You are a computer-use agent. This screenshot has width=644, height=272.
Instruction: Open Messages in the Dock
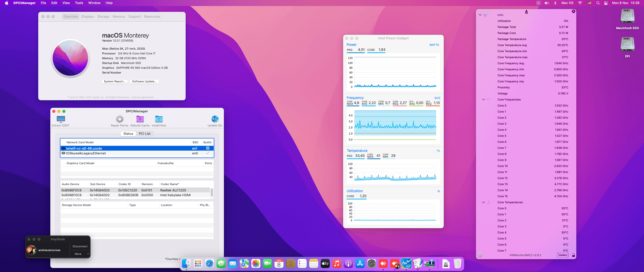click(x=221, y=264)
